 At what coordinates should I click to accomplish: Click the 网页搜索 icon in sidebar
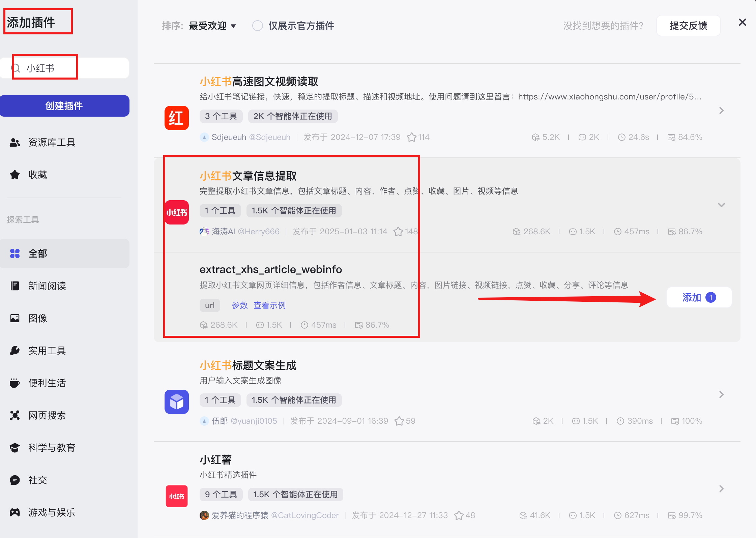[x=15, y=415]
